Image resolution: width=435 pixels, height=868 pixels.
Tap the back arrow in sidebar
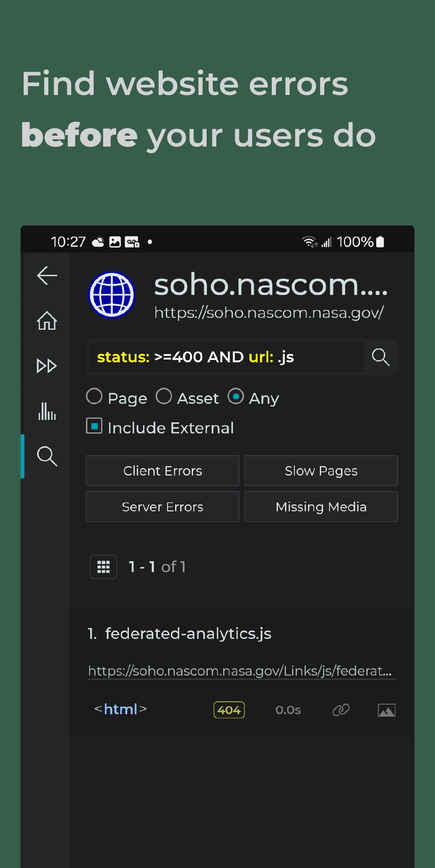click(x=47, y=276)
